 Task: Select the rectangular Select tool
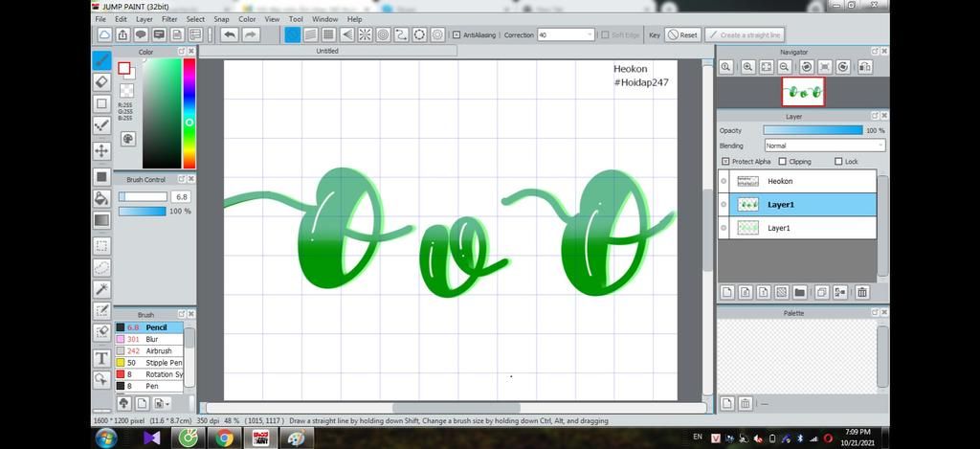coord(101,246)
